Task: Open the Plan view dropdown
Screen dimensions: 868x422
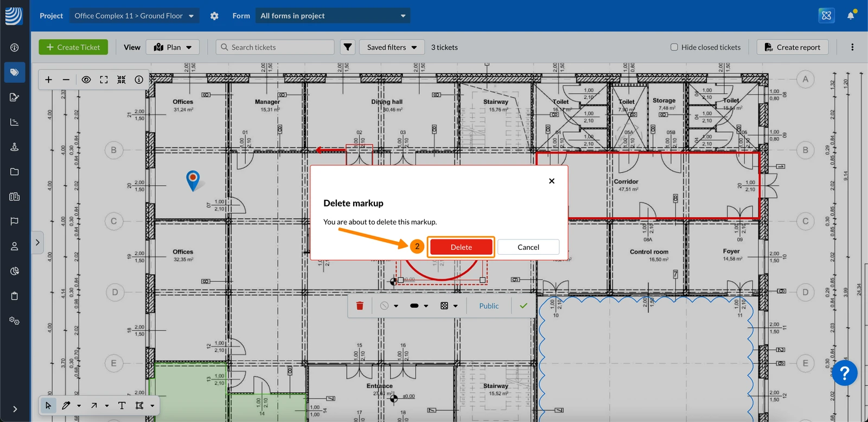Action: [x=173, y=47]
